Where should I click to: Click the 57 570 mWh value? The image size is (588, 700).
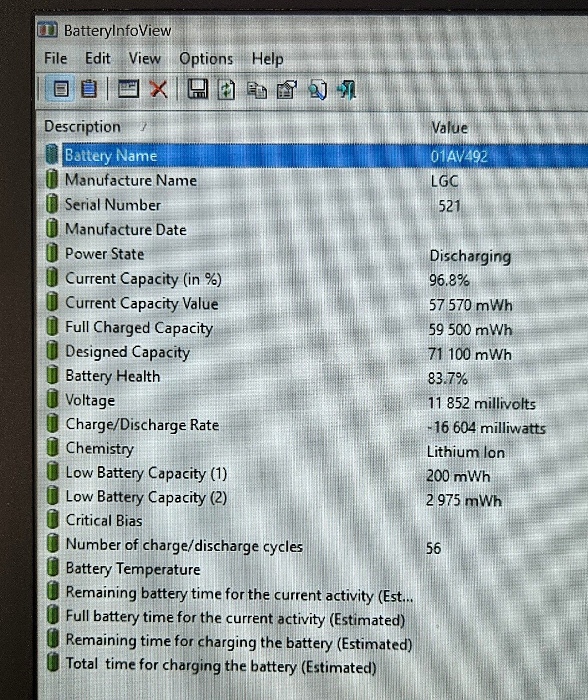(x=470, y=305)
